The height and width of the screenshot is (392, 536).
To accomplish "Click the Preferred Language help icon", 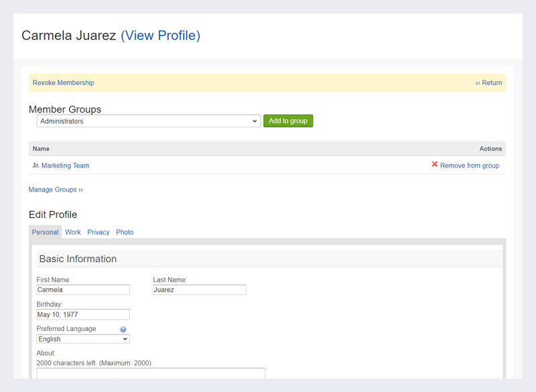I will point(123,330).
